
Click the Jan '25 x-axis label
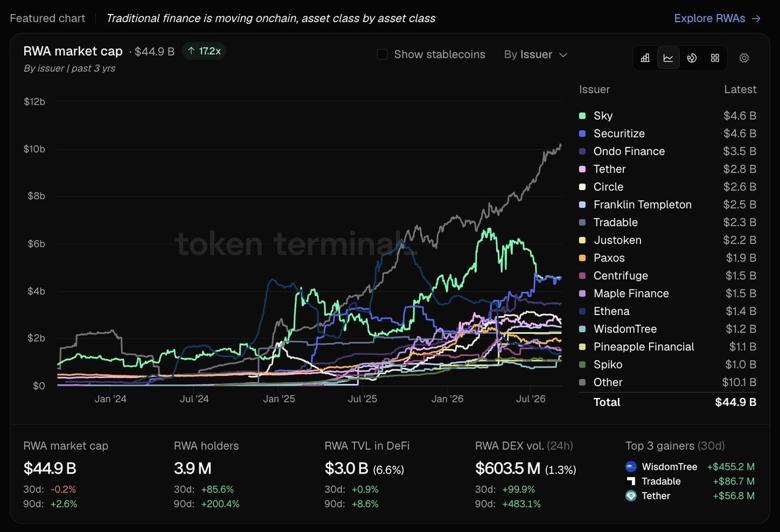coord(279,399)
